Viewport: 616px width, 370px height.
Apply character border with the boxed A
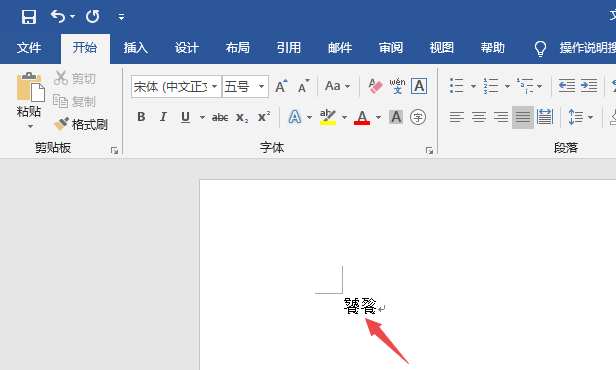click(x=419, y=86)
